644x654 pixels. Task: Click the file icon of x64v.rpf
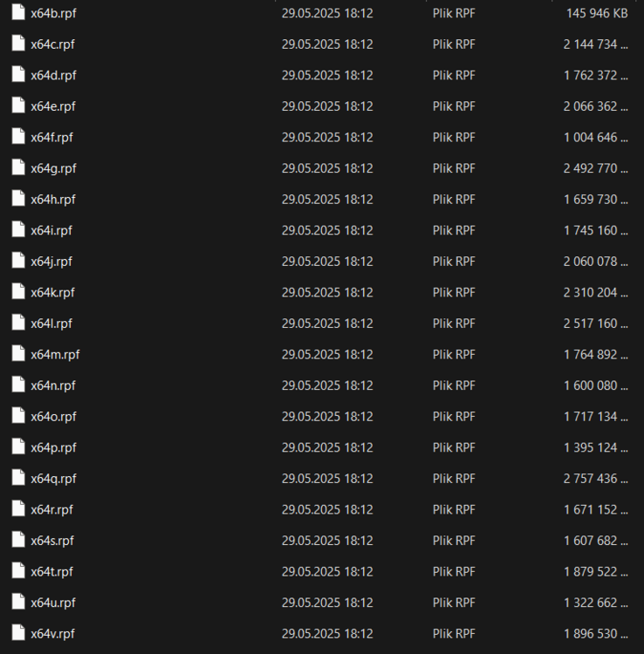point(18,632)
